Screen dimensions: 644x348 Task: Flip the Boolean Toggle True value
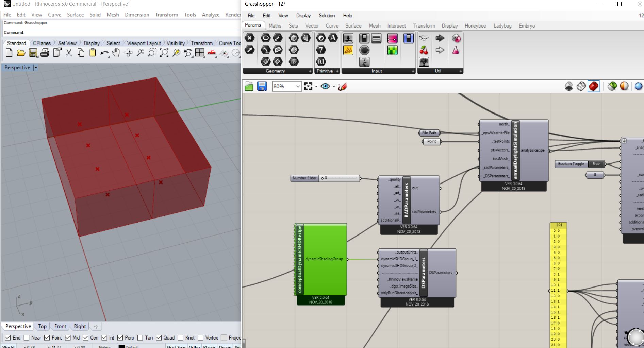[x=596, y=164]
